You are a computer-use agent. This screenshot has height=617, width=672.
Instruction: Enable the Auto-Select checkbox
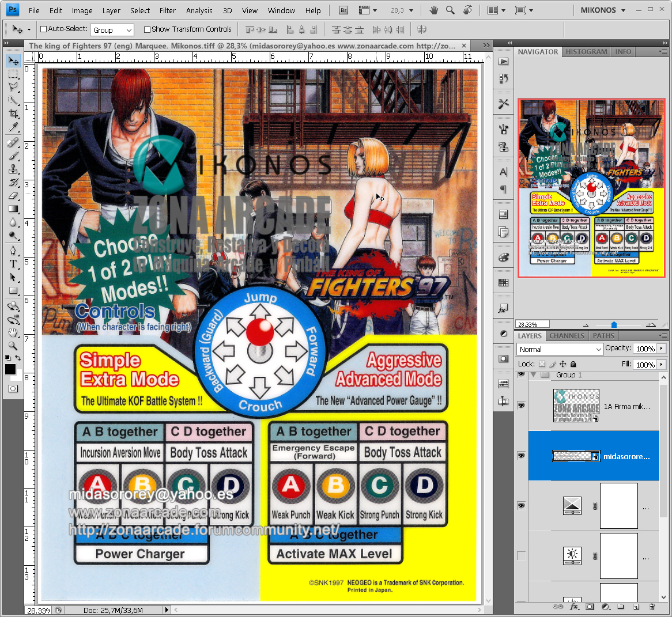[44, 29]
